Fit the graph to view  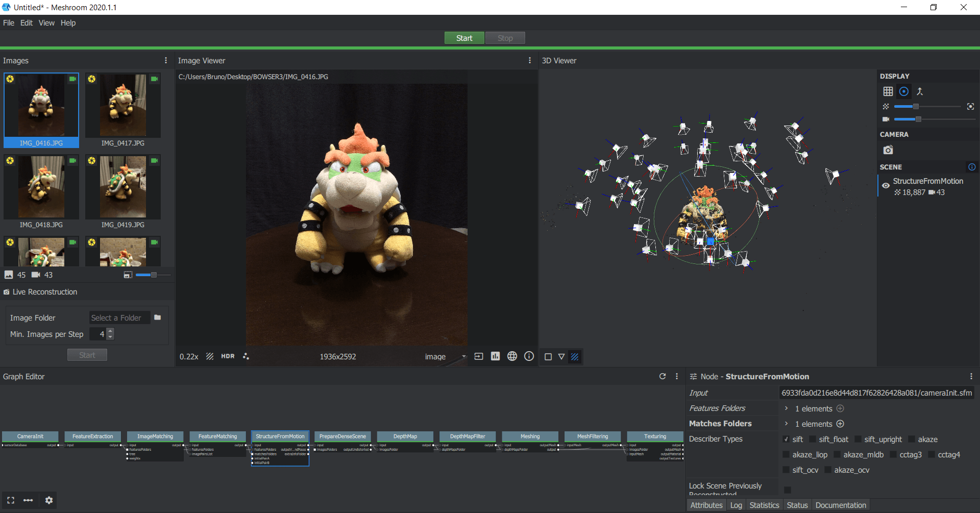coord(11,500)
